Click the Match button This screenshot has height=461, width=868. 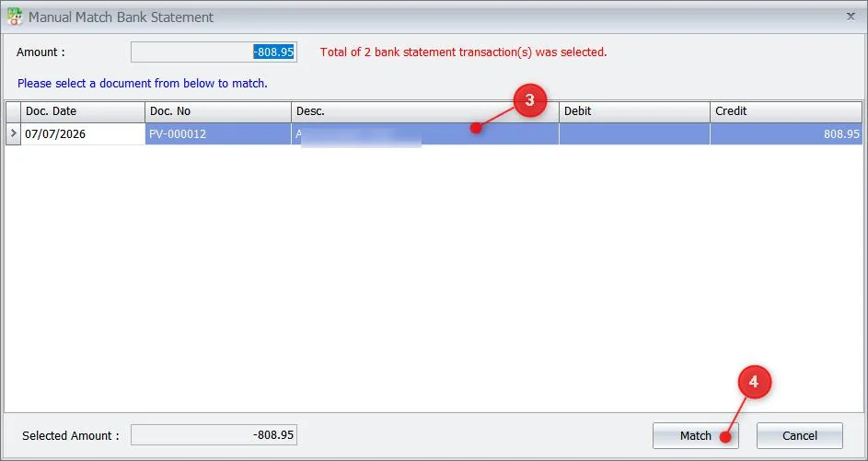695,435
